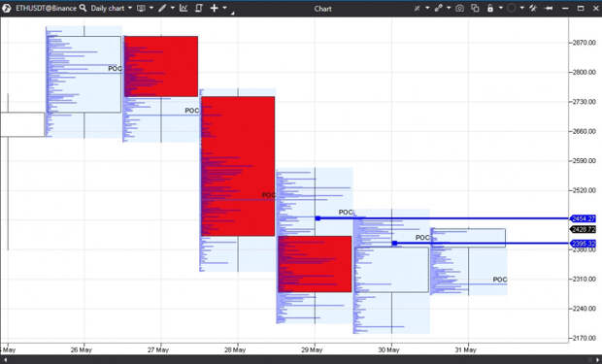Click the crosshair plus tool icon
This screenshot has width=602, height=364.
[x=215, y=8]
